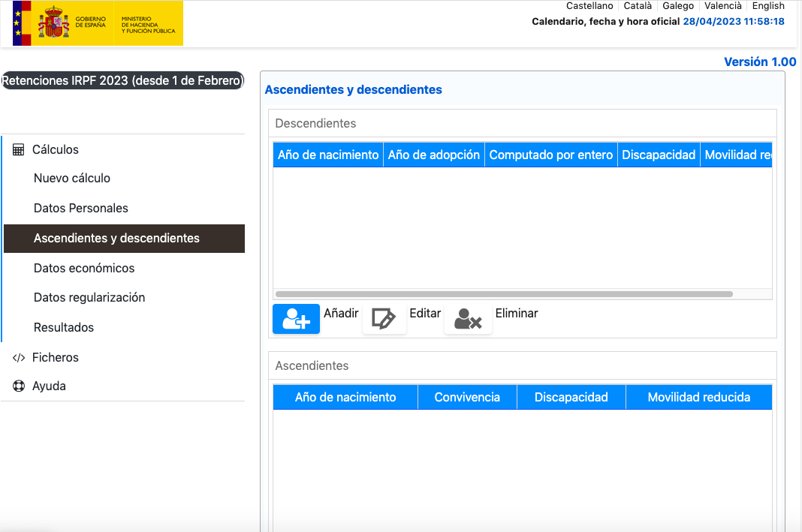Click 'Año de adopción' column header
Viewport: 802px width, 532px height.
click(x=434, y=155)
